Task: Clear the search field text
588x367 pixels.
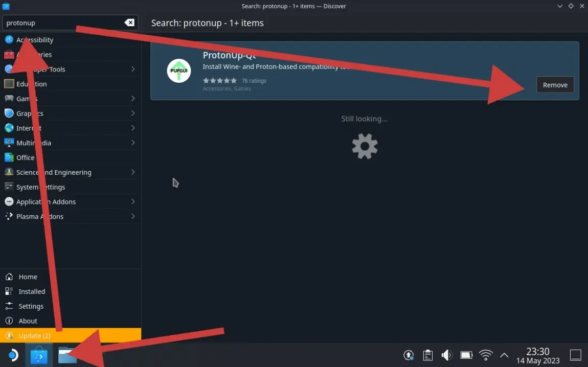Action: (129, 23)
